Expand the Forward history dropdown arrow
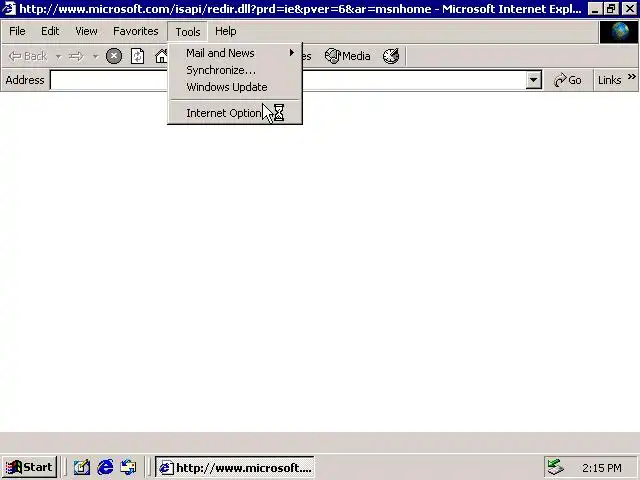 pos(95,56)
